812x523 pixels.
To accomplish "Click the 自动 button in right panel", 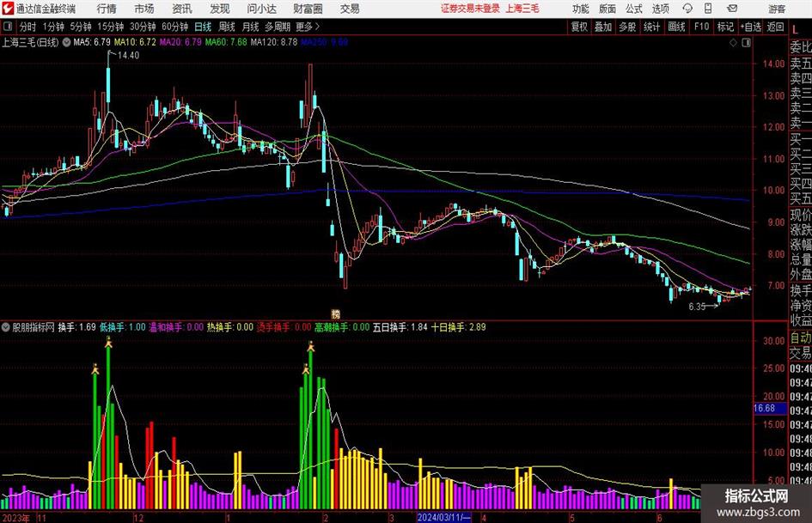I will [x=801, y=338].
